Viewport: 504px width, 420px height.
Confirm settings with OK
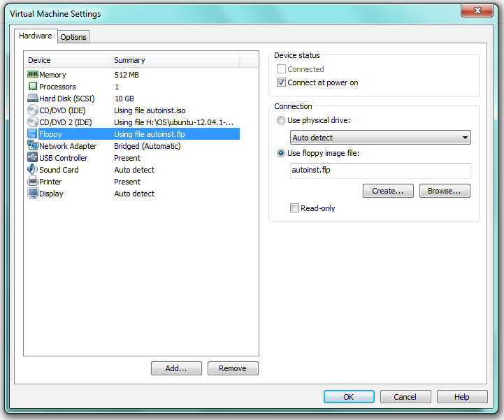(349, 397)
